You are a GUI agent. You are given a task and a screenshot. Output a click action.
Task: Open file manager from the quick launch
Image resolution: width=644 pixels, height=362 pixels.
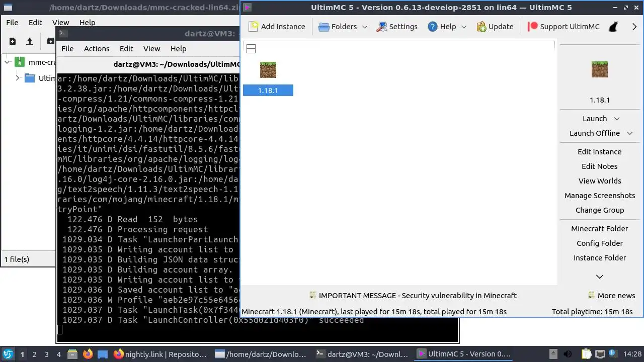tap(72, 354)
